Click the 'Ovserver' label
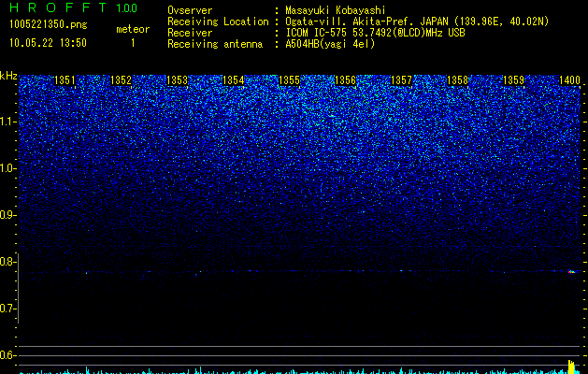 [190, 10]
